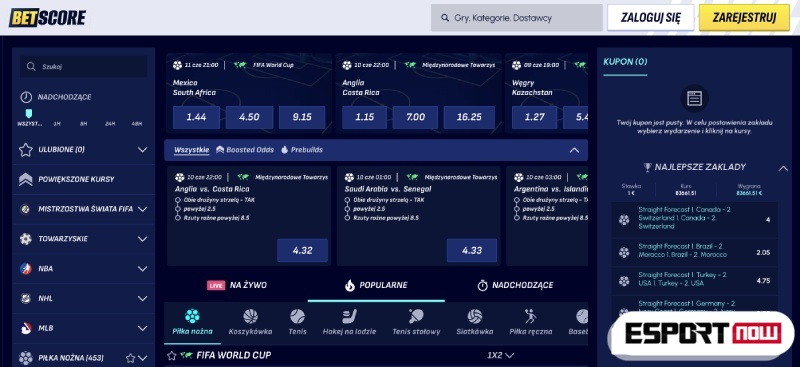The width and height of the screenshot is (800, 367).
Task: Set upcoming filter to 1H
Action: pos(57,124)
